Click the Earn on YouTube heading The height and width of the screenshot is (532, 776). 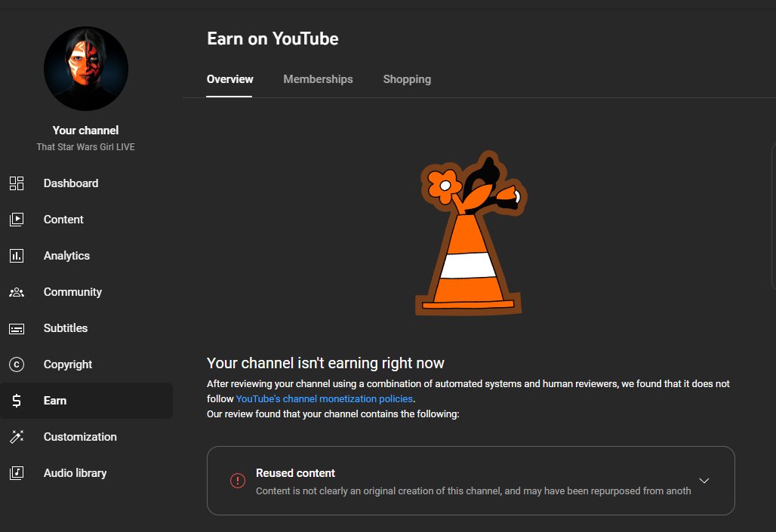[273, 38]
